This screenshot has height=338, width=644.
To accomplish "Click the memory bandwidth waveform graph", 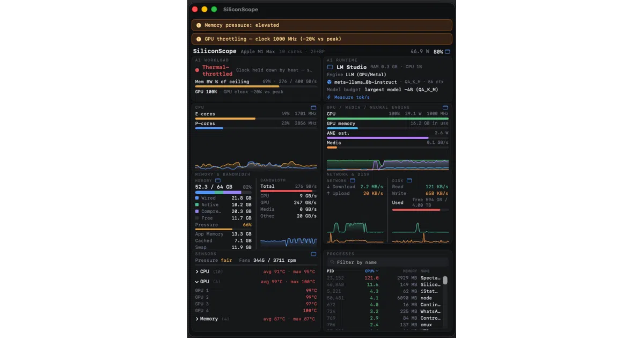I will point(288,242).
